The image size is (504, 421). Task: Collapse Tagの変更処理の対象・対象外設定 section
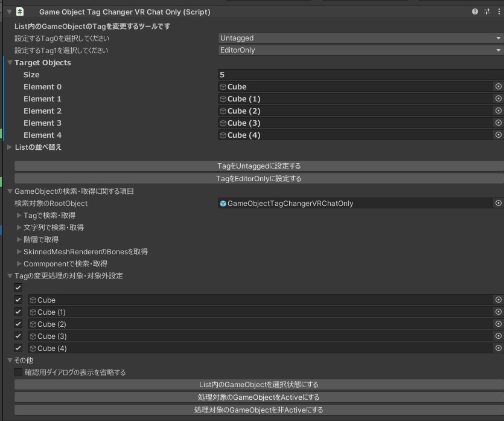[x=10, y=275]
